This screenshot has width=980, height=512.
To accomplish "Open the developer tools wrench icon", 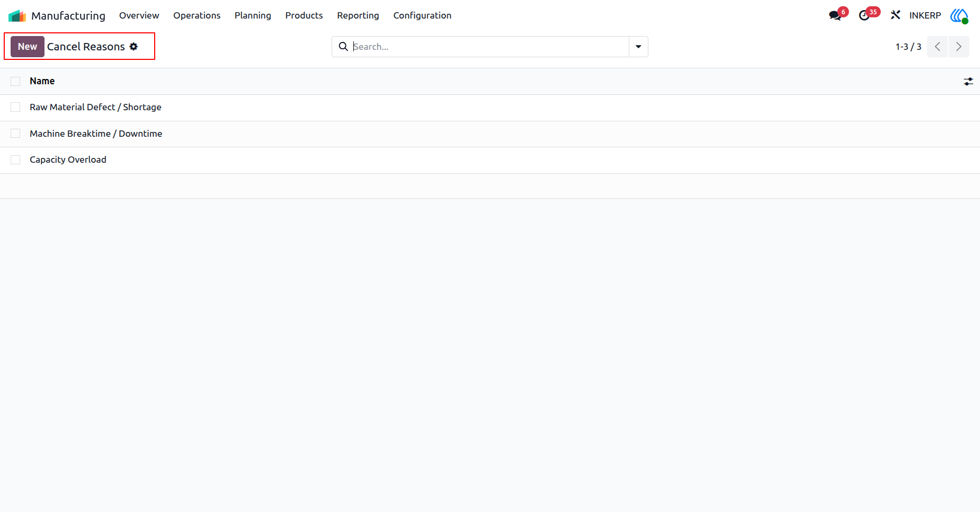I will tap(895, 15).
